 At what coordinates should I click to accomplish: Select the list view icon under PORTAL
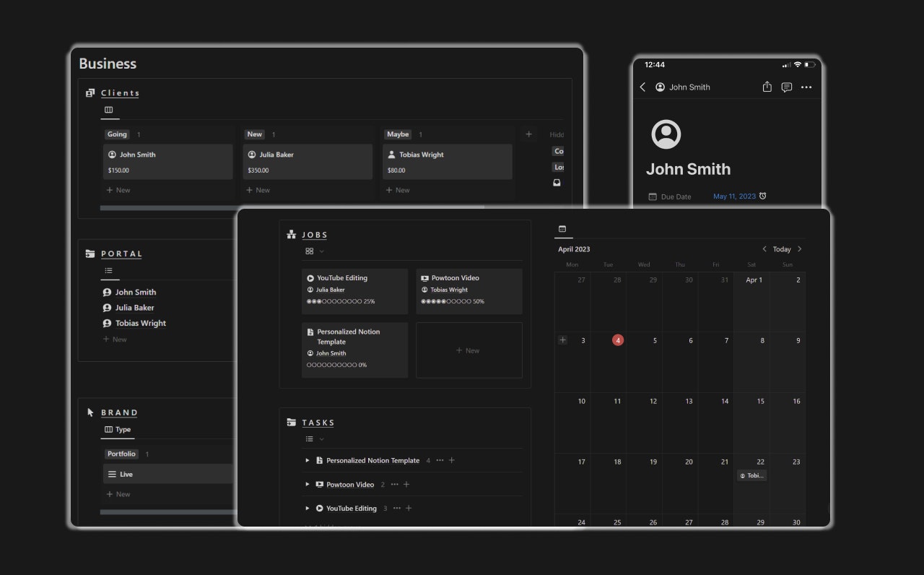point(109,271)
